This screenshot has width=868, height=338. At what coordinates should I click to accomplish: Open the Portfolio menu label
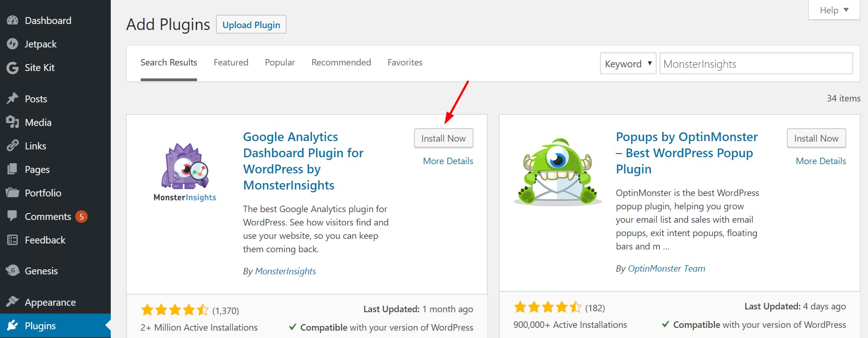[x=43, y=193]
